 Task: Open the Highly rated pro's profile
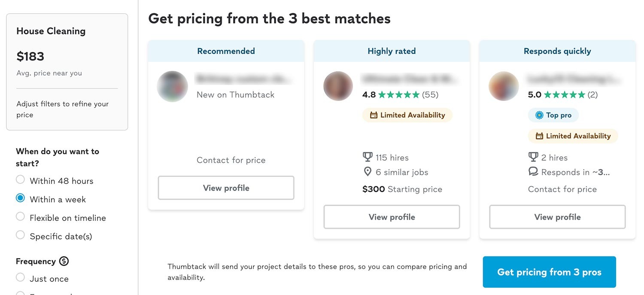[392, 217]
